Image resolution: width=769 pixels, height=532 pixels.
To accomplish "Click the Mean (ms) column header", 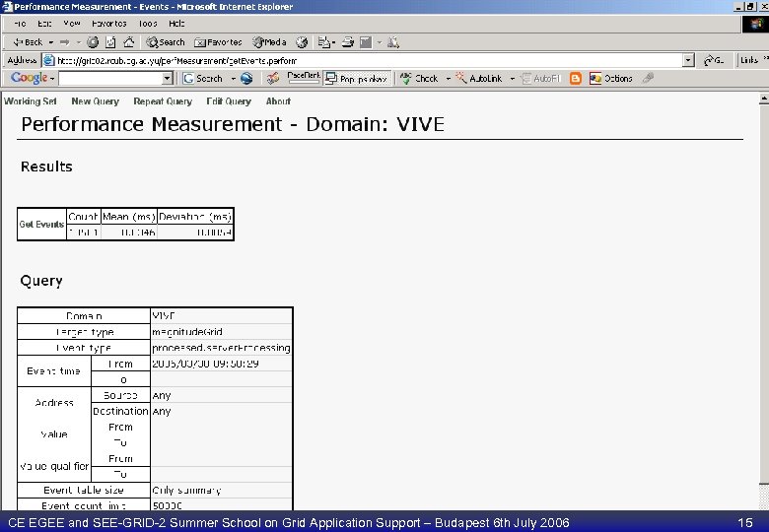I will [129, 217].
